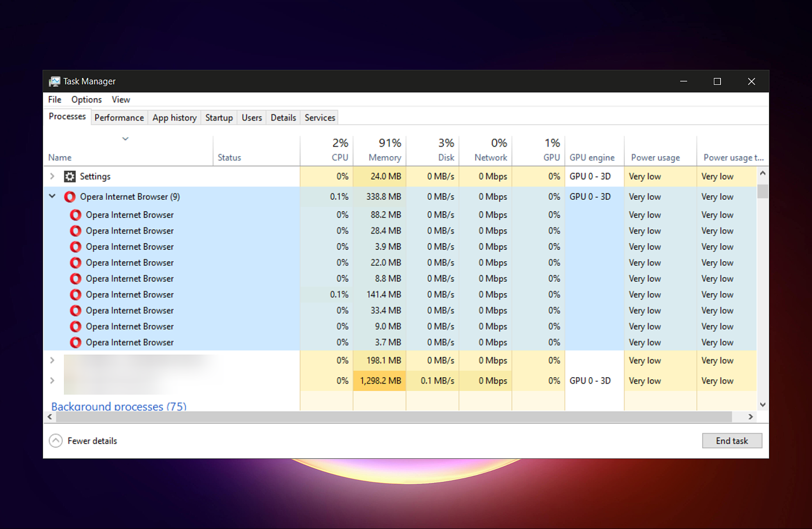
Task: Select the Opera process using 141.4 MB
Action: click(x=400, y=294)
